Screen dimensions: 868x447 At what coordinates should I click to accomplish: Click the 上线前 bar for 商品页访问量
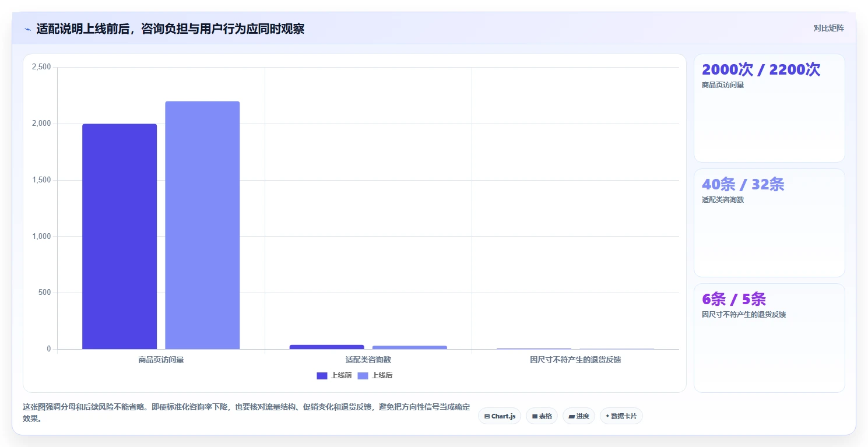(120, 237)
